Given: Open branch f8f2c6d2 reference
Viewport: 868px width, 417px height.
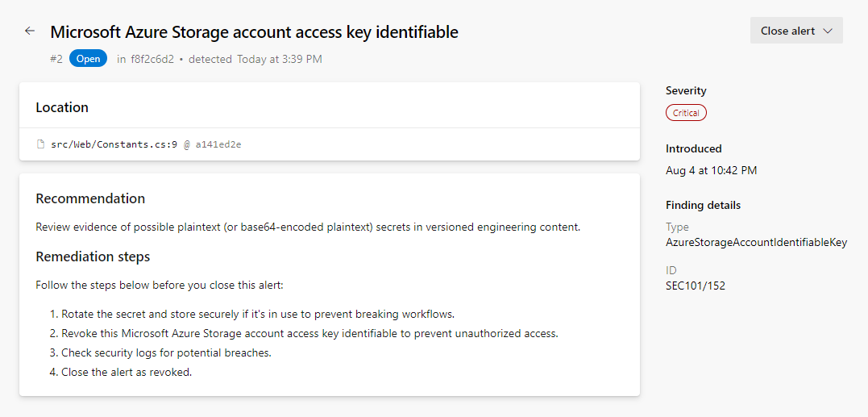Looking at the screenshot, I should 152,59.
